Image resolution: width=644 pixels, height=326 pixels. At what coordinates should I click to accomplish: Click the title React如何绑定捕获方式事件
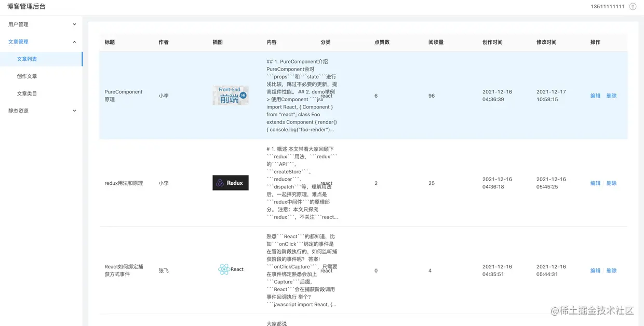pos(124,270)
